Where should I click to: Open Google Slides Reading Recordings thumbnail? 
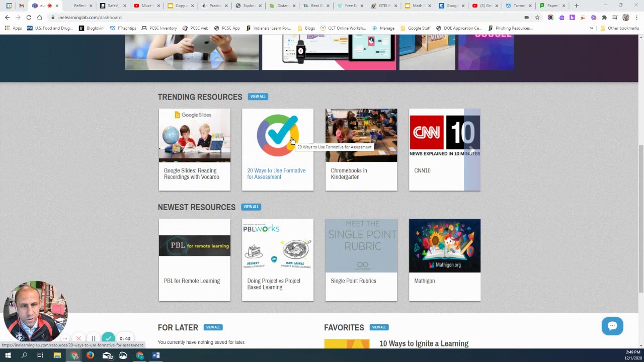(x=195, y=135)
